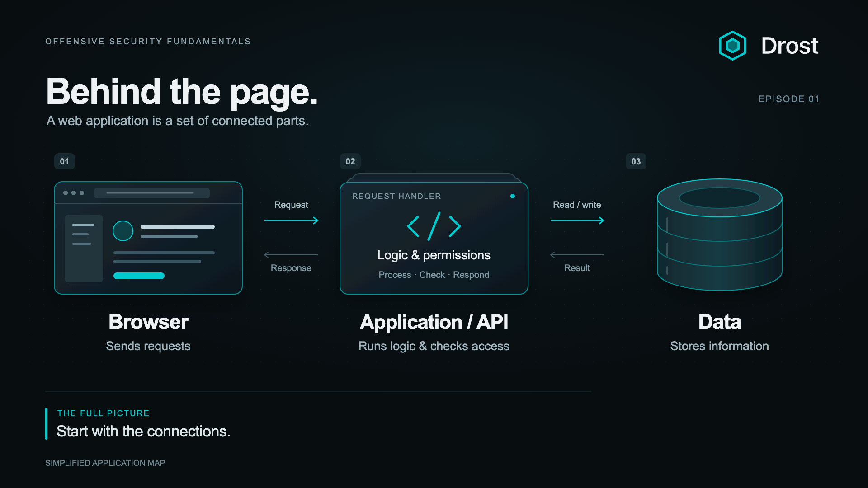Viewport: 868px width, 488px height.
Task: Click the browser window illustration
Action: coord(148,238)
